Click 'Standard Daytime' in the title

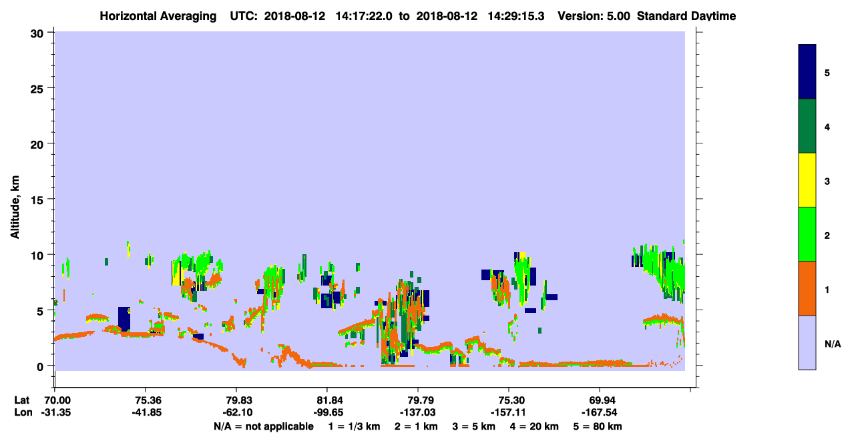click(x=686, y=16)
